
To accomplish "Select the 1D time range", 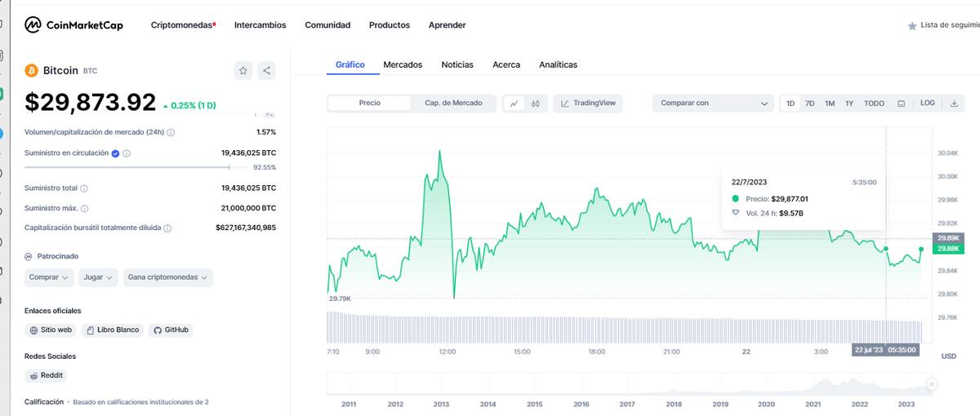I will (791, 104).
